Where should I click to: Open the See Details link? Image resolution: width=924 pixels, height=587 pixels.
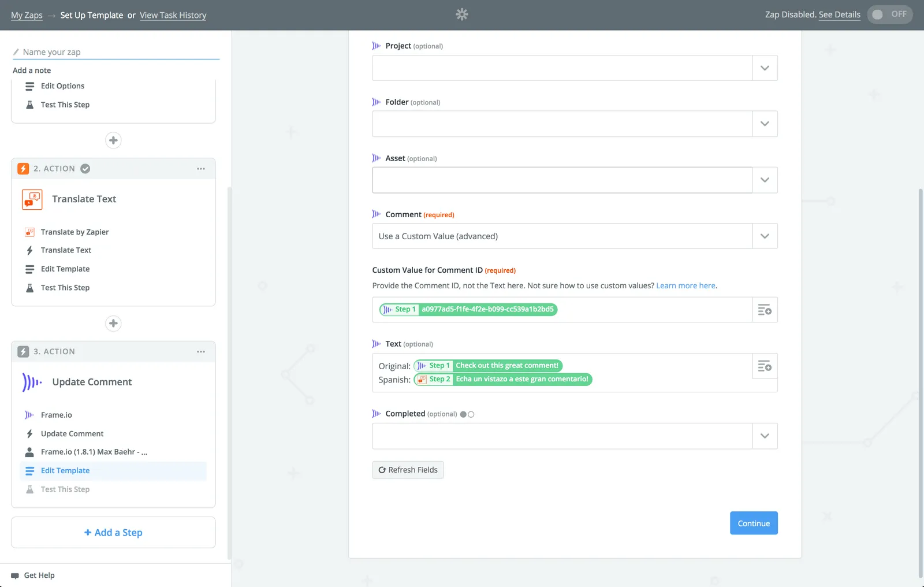tap(839, 14)
